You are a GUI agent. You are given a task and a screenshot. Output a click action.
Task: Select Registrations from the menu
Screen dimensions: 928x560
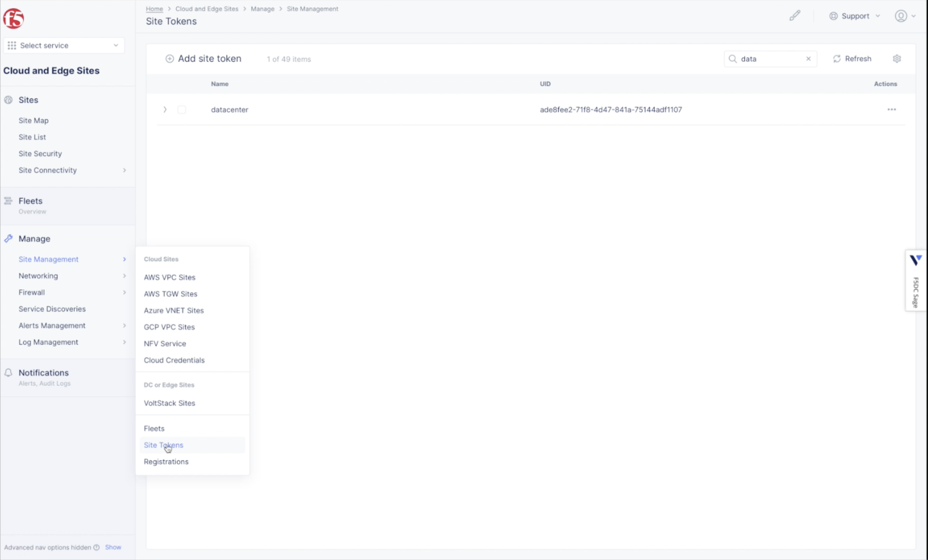pyautogui.click(x=166, y=461)
